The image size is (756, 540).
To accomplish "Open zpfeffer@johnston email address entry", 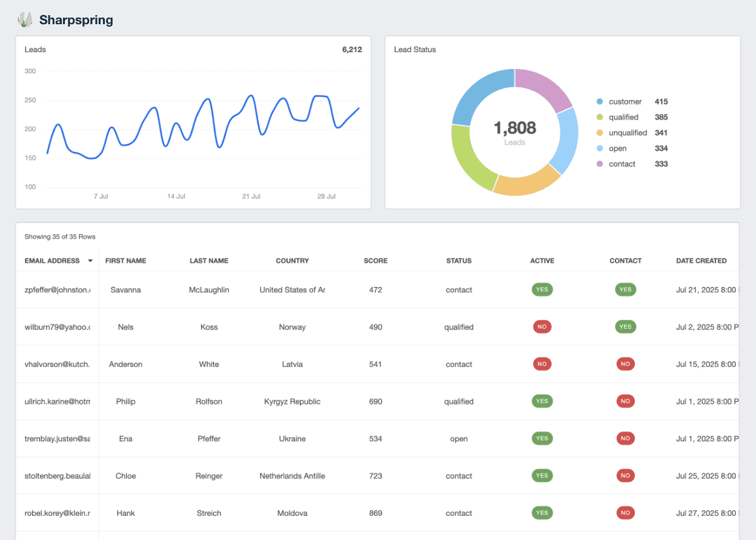I will 57,289.
